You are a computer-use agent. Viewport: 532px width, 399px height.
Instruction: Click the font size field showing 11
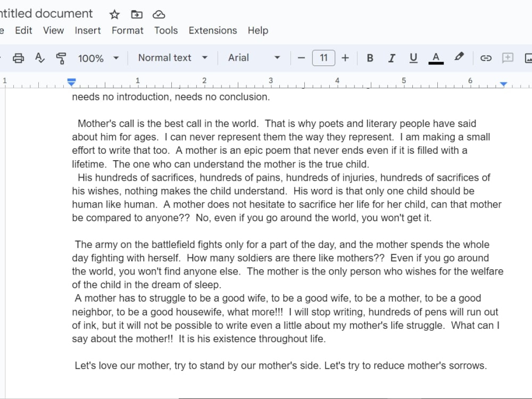click(x=323, y=57)
